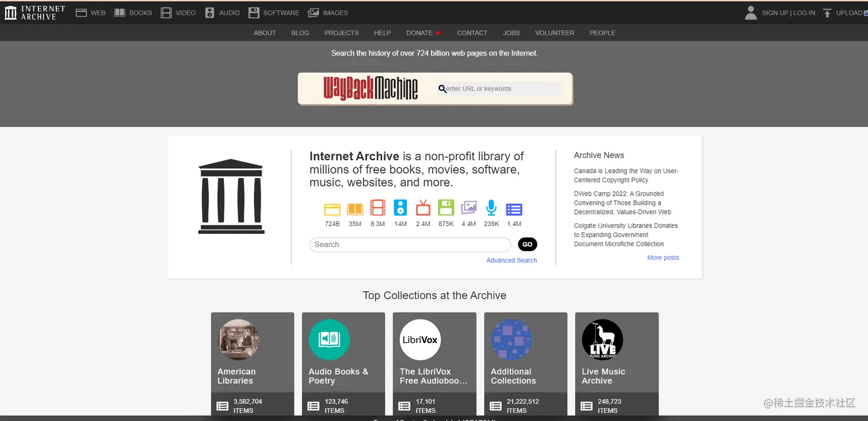Image resolution: width=868 pixels, height=421 pixels.
Task: Click the 21,222,512 items count
Action: click(x=523, y=406)
